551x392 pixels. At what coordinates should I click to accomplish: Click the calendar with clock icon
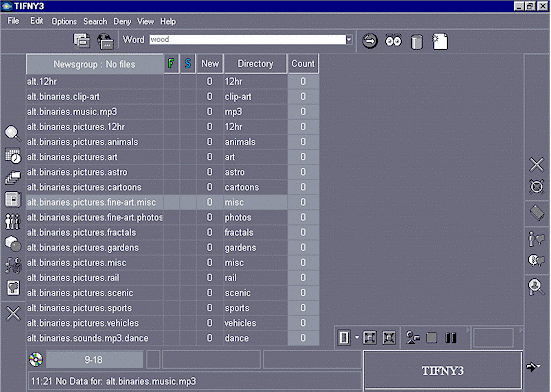point(13,156)
